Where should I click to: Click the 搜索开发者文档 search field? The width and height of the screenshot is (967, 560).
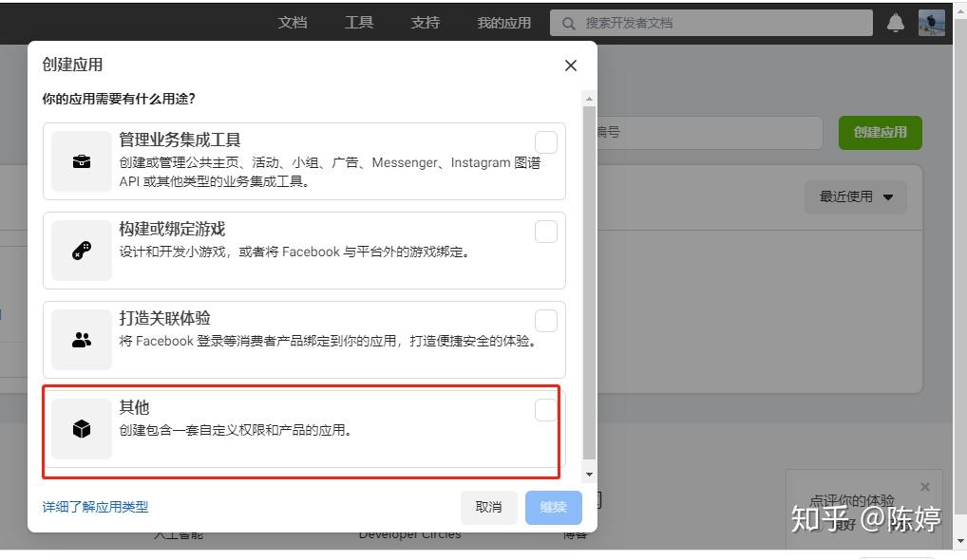tap(711, 22)
